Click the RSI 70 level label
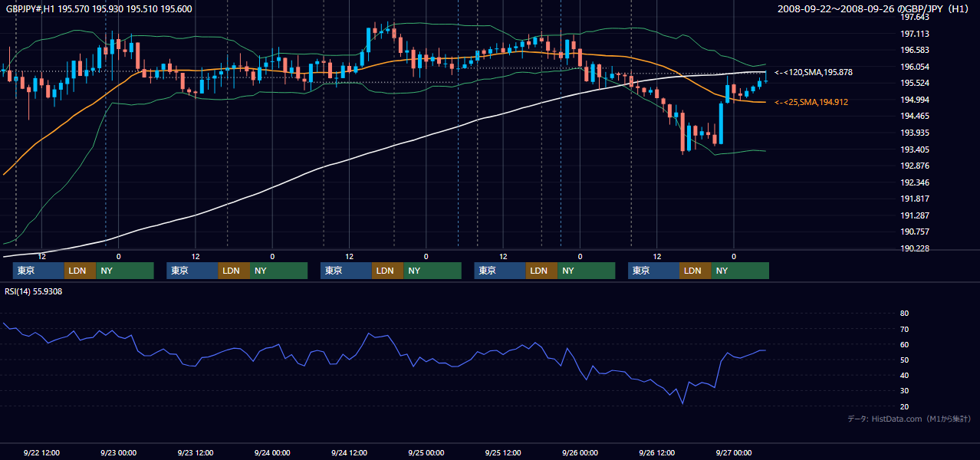Screen dimensions: 980x460 coord(904,329)
